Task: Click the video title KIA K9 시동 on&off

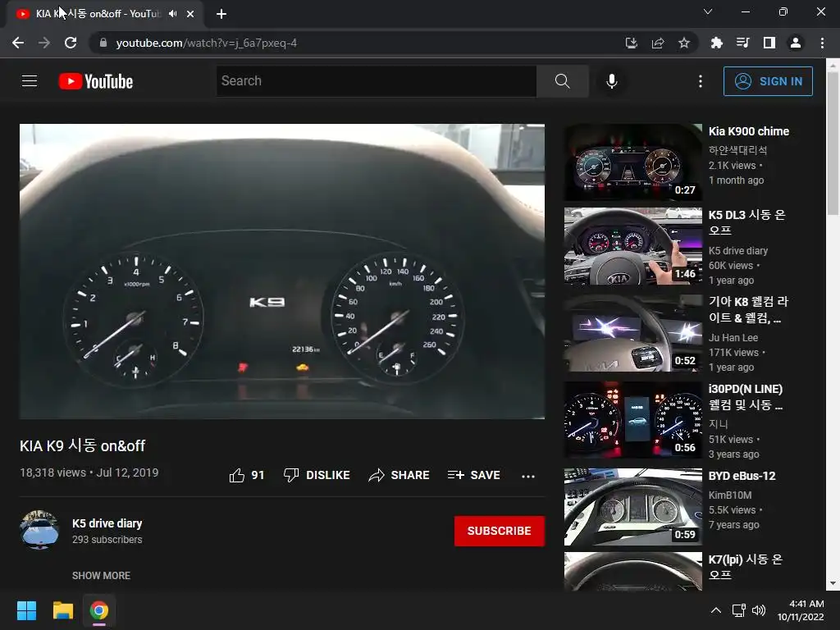Action: coord(83,445)
